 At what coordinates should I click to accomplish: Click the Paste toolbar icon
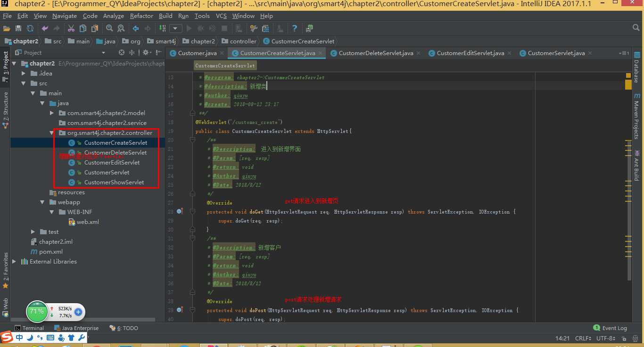point(94,28)
